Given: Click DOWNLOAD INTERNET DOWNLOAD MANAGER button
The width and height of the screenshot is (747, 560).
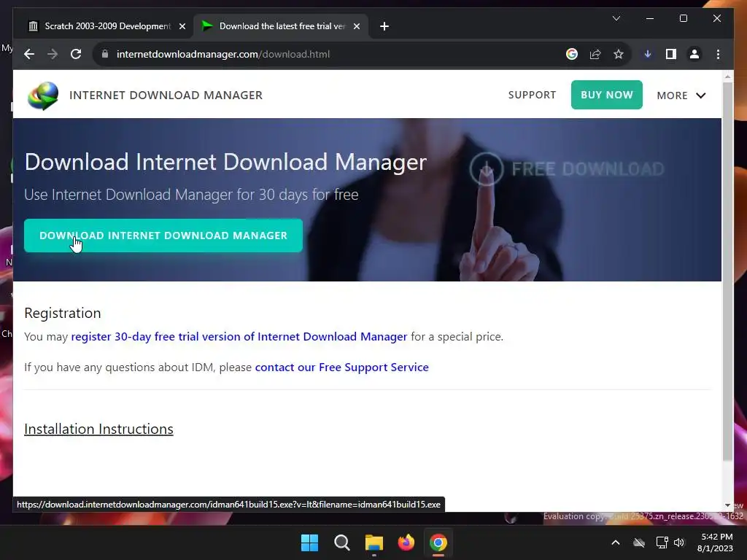Looking at the screenshot, I should coord(163,236).
